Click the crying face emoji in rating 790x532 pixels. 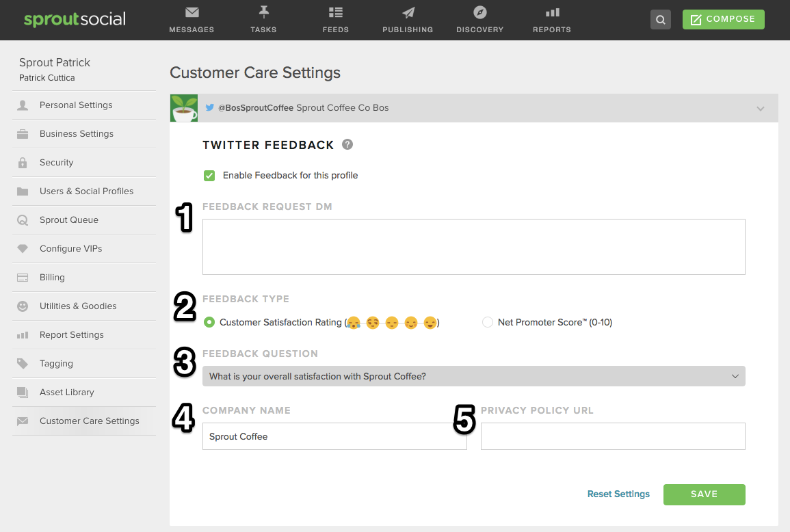point(354,323)
